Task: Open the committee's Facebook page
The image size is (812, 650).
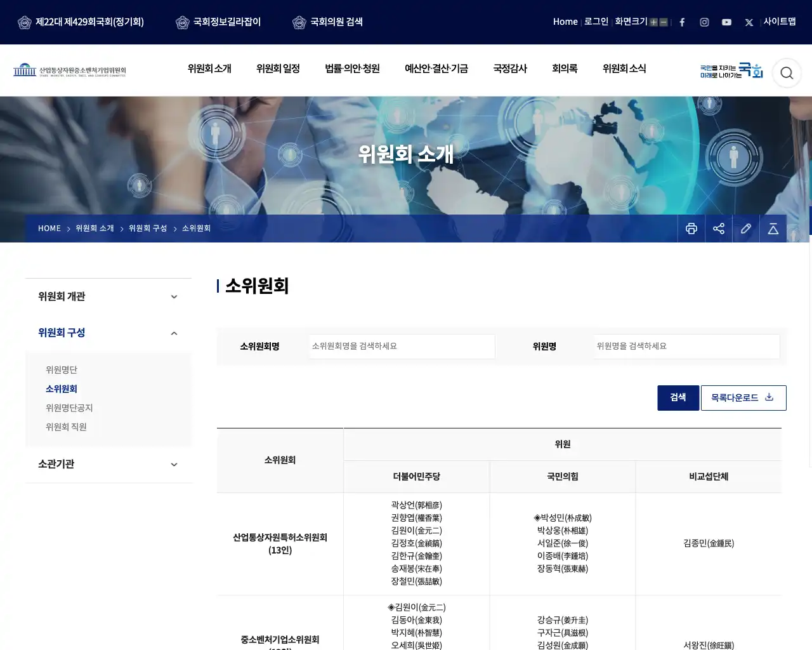Action: click(x=682, y=22)
